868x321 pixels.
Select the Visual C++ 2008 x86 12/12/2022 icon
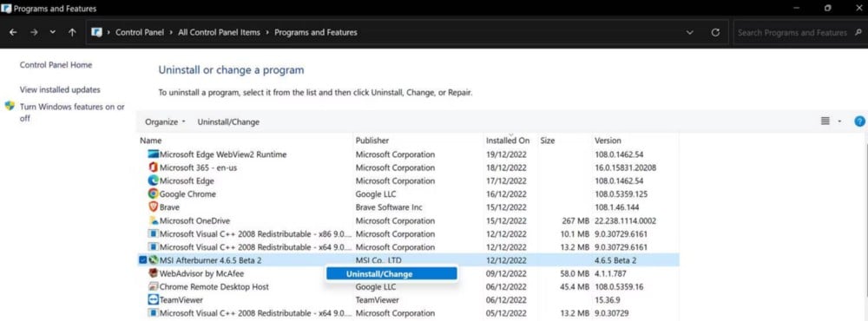pos(154,234)
